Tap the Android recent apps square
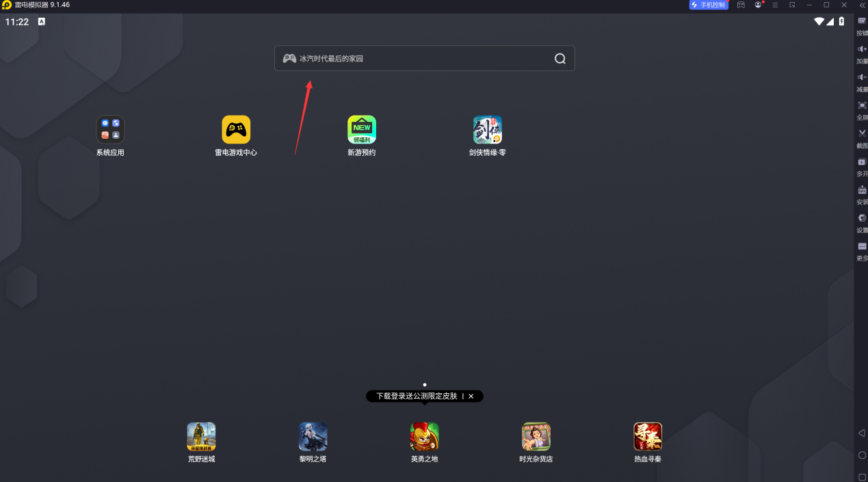 click(862, 477)
